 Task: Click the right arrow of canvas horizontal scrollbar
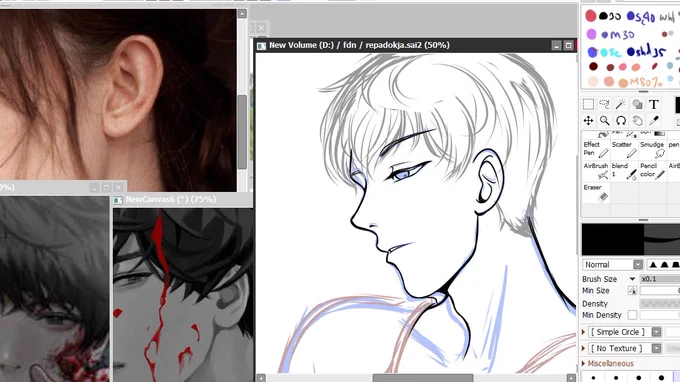(572, 378)
